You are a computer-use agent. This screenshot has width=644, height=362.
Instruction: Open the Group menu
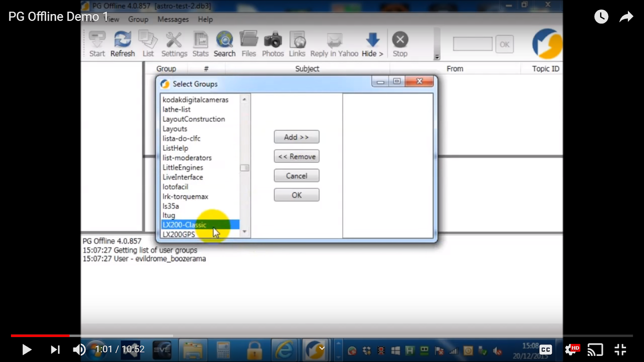click(x=138, y=19)
